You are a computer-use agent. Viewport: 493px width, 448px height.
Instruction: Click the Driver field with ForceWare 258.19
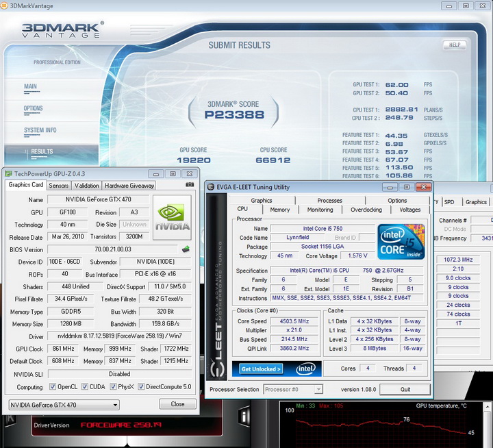click(x=119, y=336)
